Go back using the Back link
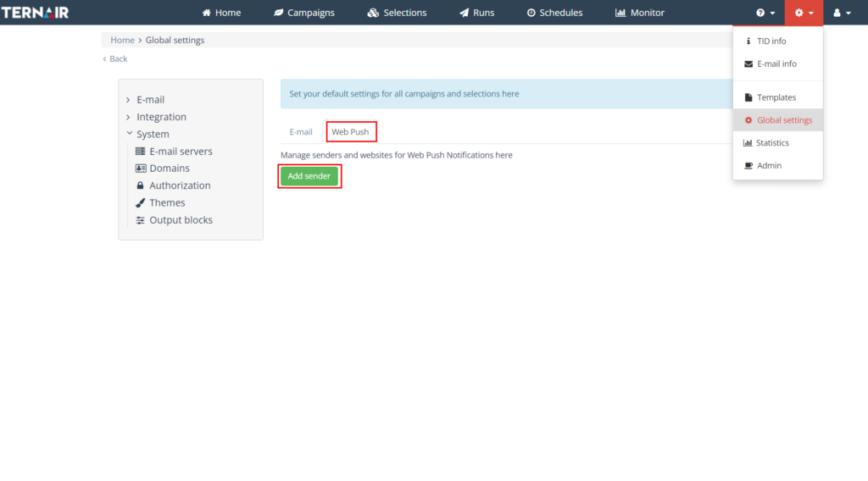 [114, 58]
